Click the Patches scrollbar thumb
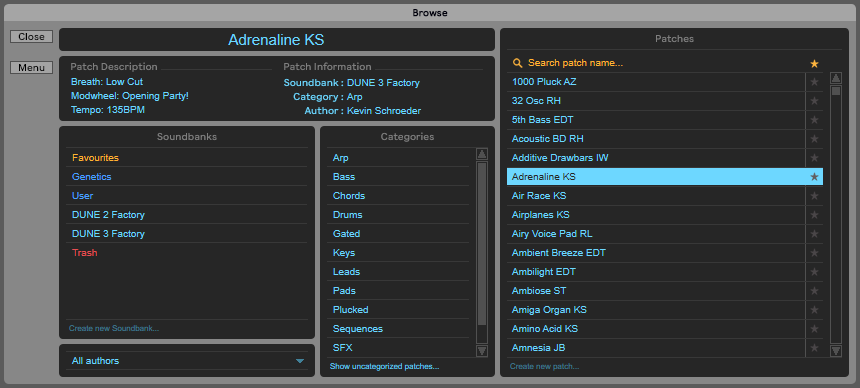 point(836,91)
